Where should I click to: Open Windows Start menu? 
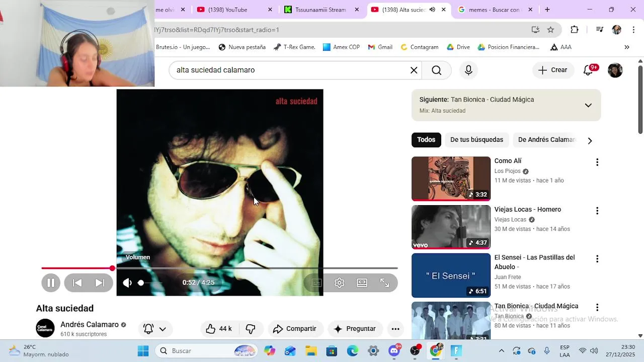tap(143, 351)
